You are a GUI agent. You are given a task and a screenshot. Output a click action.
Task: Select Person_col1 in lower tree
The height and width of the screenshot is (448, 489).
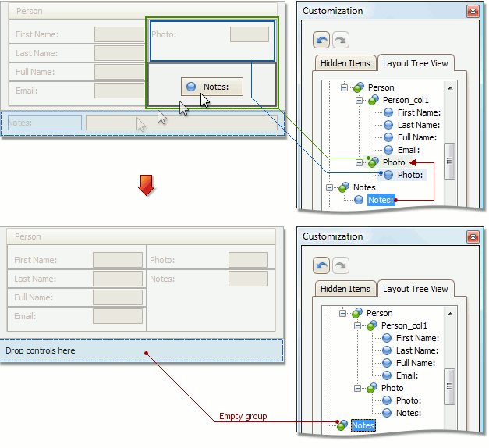tap(404, 325)
